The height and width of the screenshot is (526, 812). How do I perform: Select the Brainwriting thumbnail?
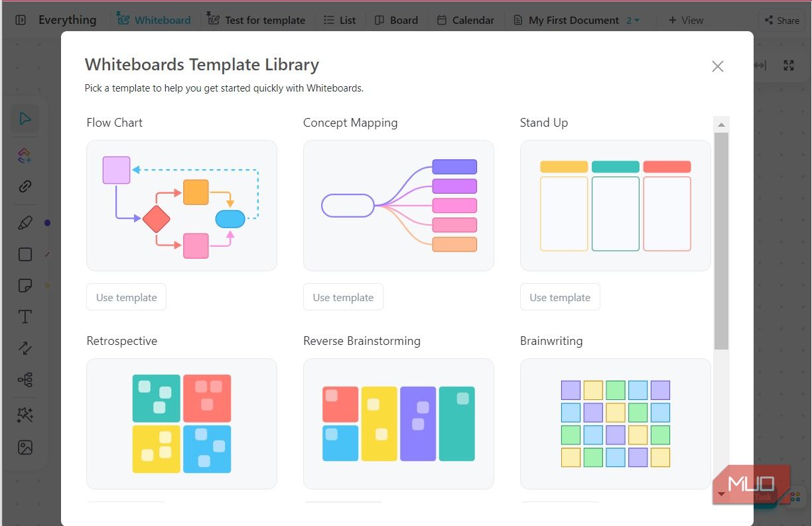[x=616, y=424]
